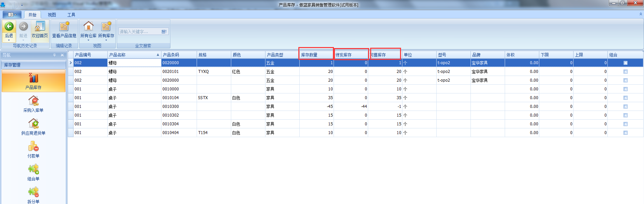
Task: Open the application menu dropdown button
Action: 12,15
